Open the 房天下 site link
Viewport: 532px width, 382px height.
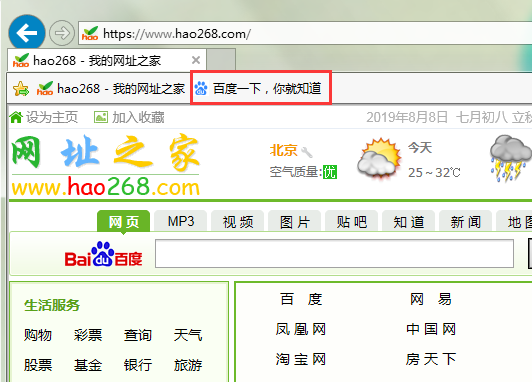[431, 359]
